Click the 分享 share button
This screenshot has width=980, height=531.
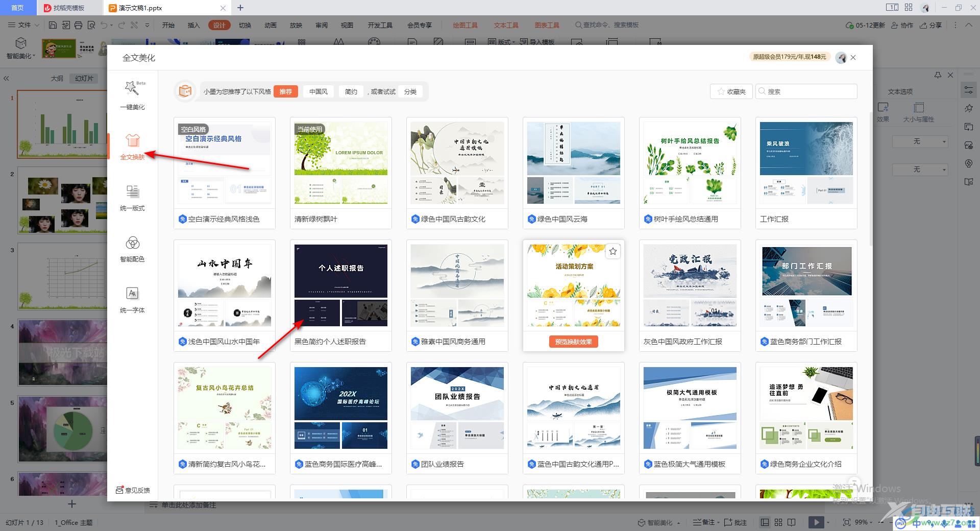tap(930, 25)
